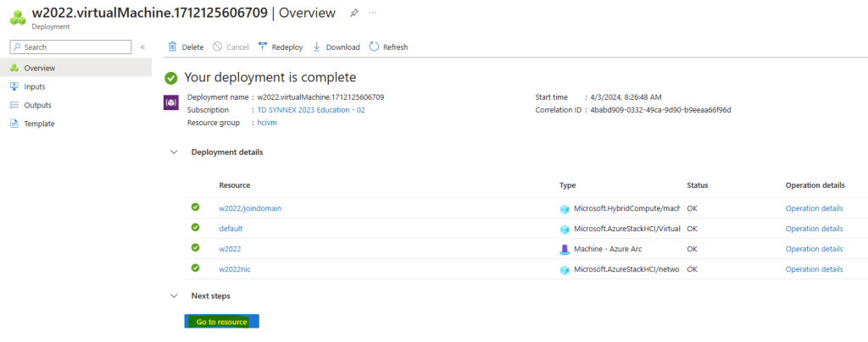The height and width of the screenshot is (342, 868).
Task: Download the deployment using Download icon
Action: (x=317, y=47)
